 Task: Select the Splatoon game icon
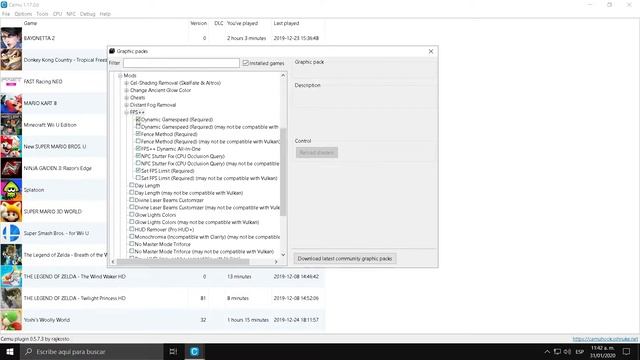[x=11, y=189]
